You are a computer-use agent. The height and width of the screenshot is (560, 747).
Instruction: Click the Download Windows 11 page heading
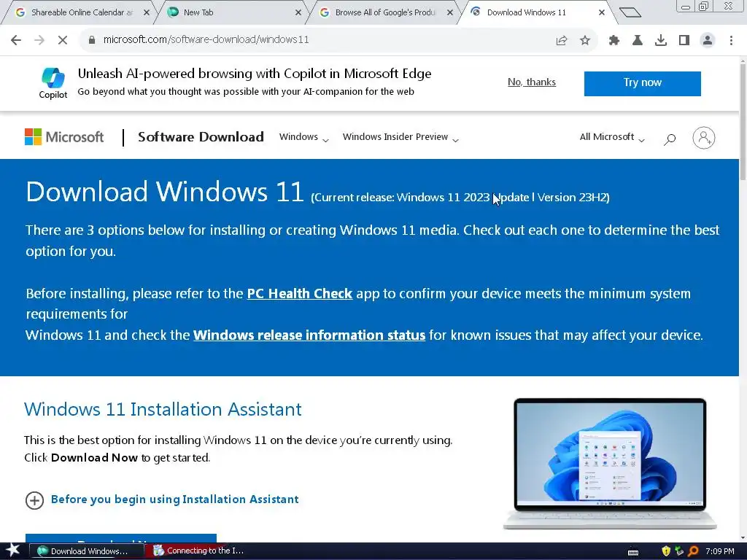(x=165, y=192)
